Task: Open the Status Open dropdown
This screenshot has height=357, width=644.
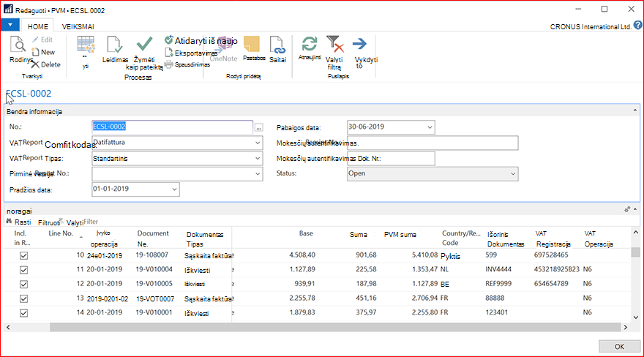Action: [512, 173]
